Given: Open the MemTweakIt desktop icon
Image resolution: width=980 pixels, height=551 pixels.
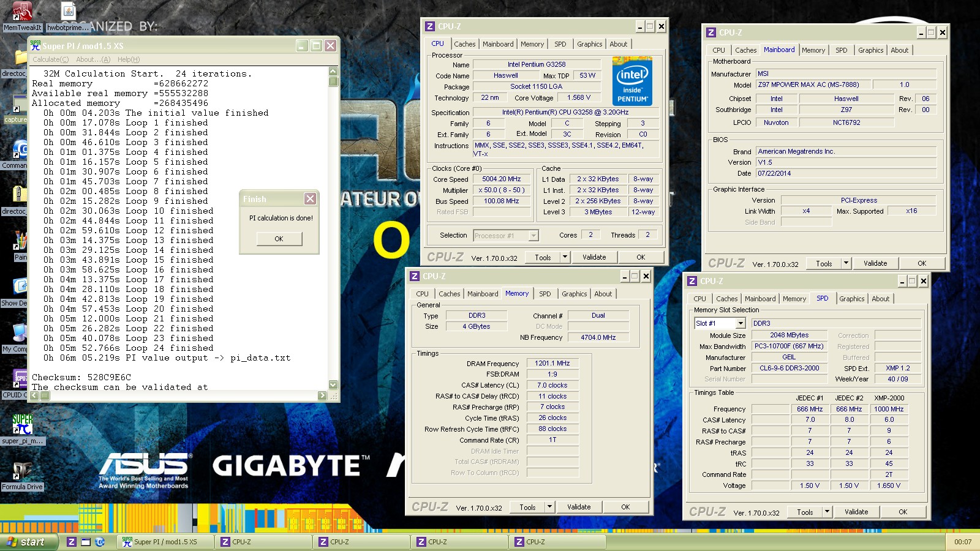Looking at the screenshot, I should 22,12.
